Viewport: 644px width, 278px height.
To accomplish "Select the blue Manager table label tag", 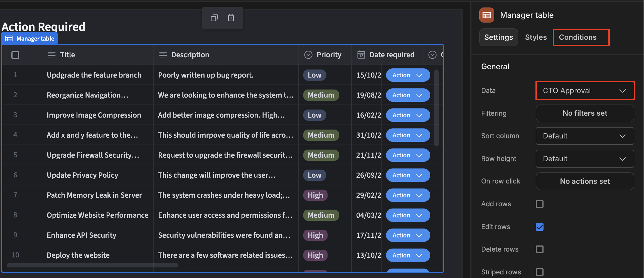I will pyautogui.click(x=30, y=38).
